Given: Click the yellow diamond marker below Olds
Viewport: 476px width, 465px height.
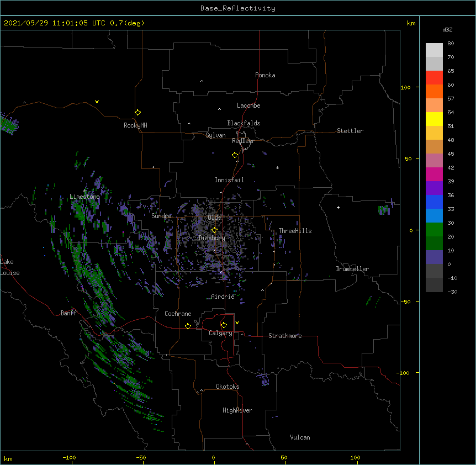Looking at the screenshot, I should (214, 230).
